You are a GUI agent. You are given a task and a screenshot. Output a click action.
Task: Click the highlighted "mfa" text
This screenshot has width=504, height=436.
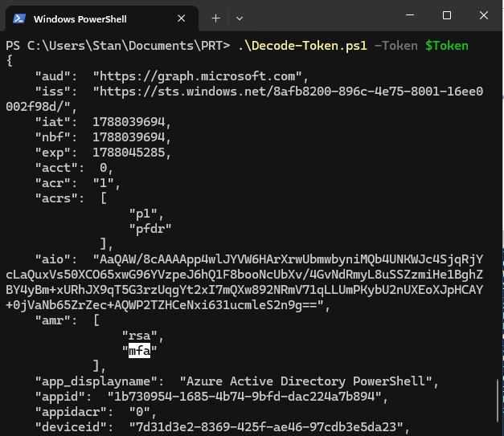140,351
